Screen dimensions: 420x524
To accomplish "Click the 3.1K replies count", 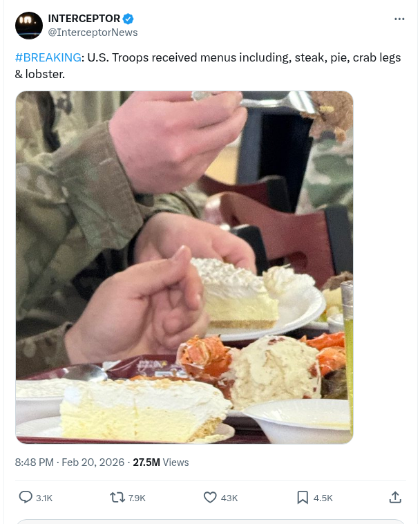I will point(44,498).
